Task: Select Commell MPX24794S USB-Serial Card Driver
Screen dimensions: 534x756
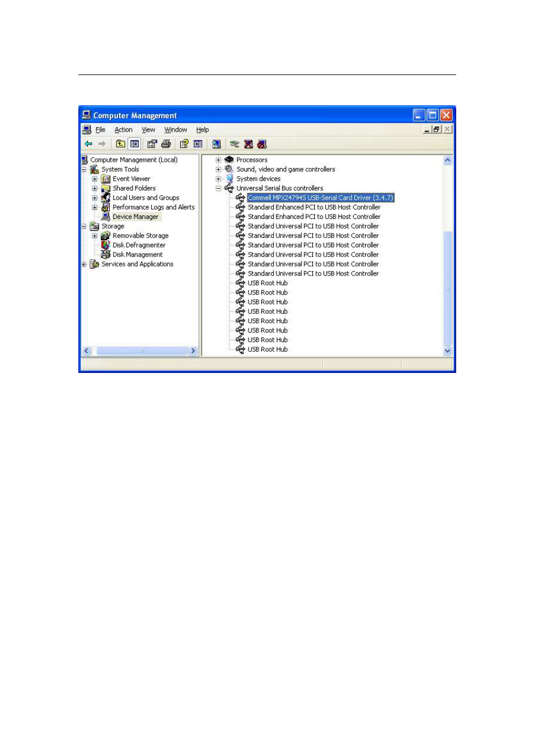Action: (320, 198)
